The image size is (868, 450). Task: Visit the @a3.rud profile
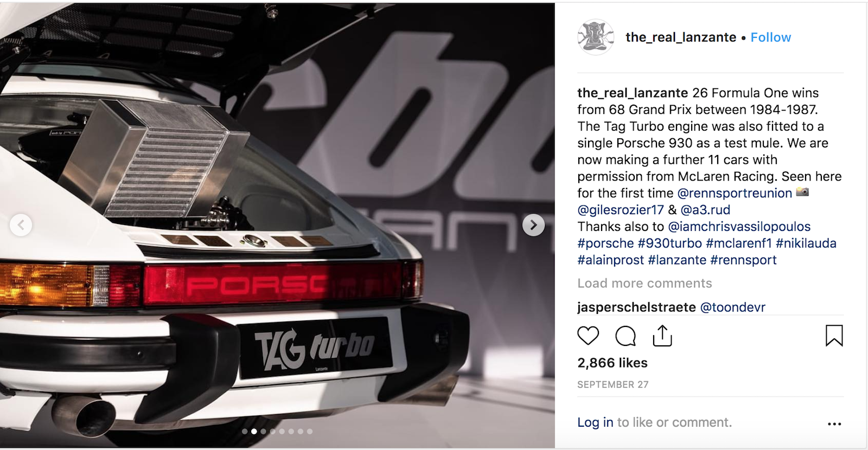(x=705, y=210)
